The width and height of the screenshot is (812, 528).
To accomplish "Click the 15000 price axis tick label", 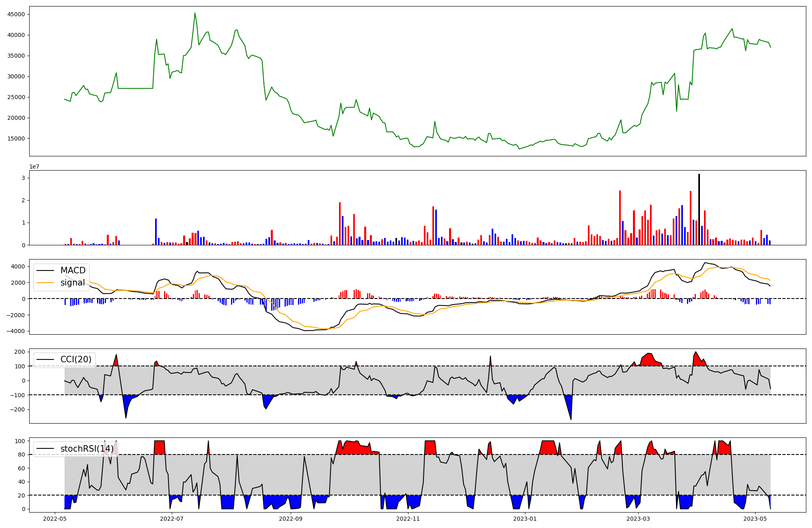I will (16, 138).
